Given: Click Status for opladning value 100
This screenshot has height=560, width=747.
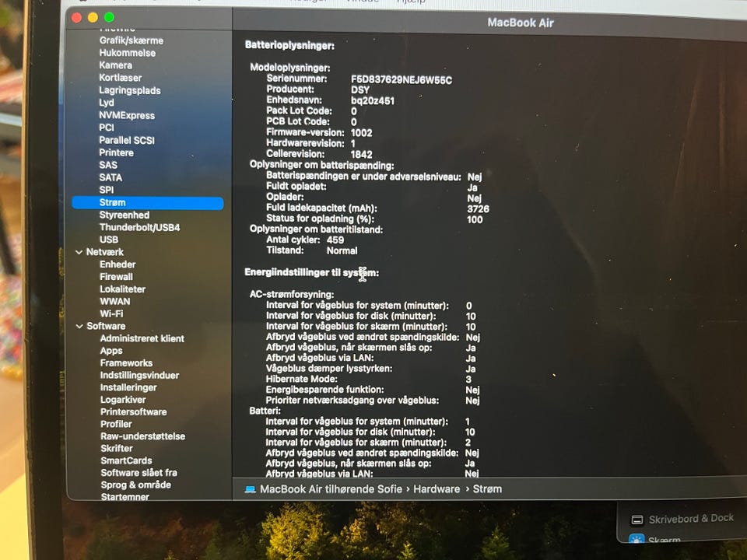Looking at the screenshot, I should pyautogui.click(x=475, y=219).
